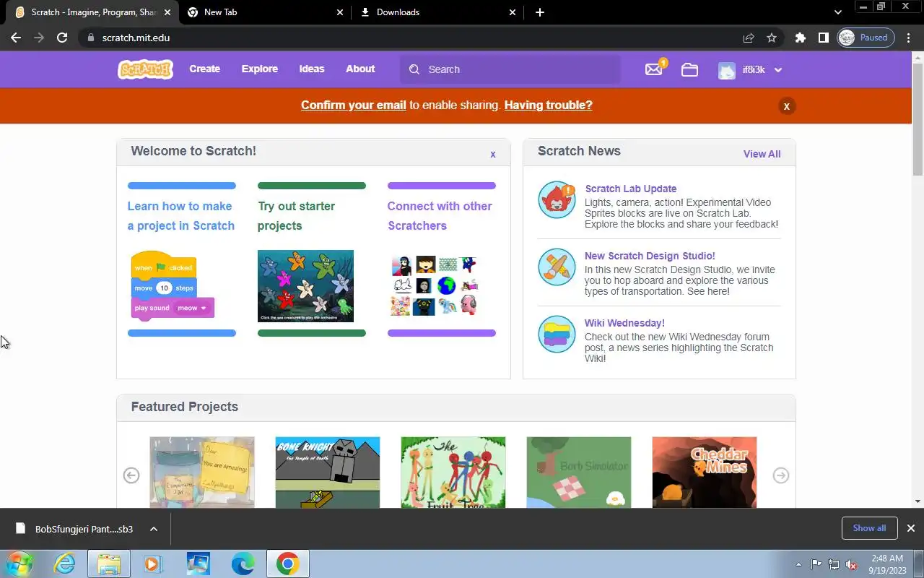The image size is (924, 578).
Task: Open the share page icon in address bar
Action: 749,38
